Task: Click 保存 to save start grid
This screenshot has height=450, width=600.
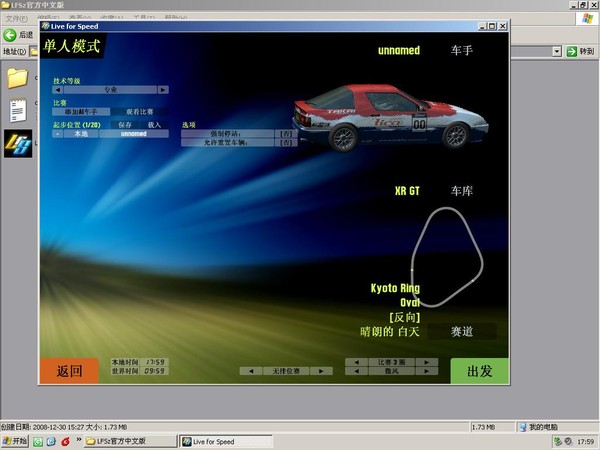Action: (x=125, y=125)
